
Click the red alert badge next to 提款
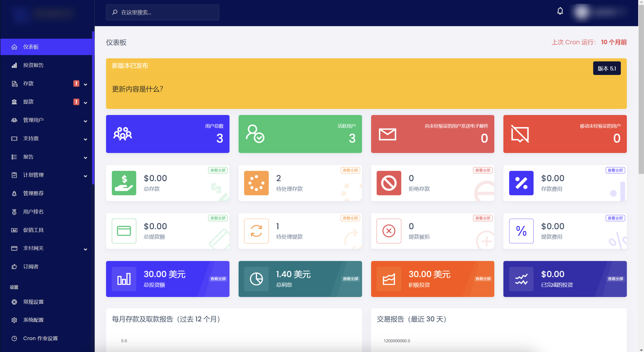[76, 102]
